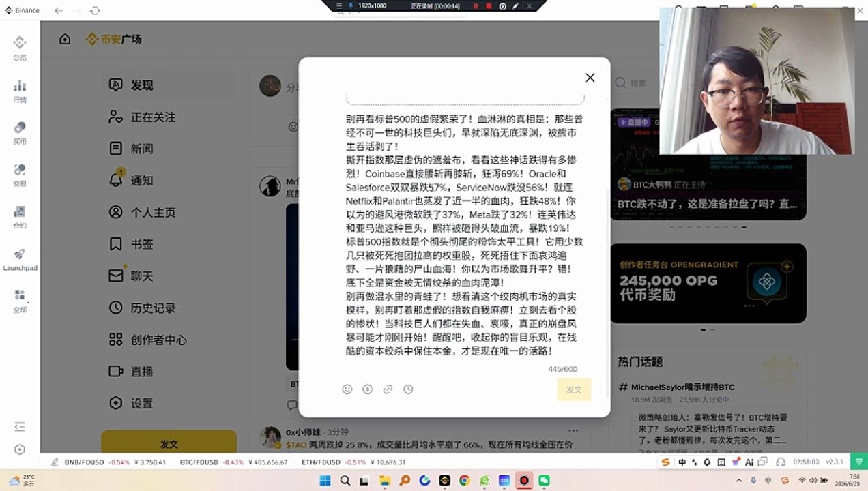Insert coin tag via dollar icon
The width and height of the screenshot is (868, 491).
[368, 389]
